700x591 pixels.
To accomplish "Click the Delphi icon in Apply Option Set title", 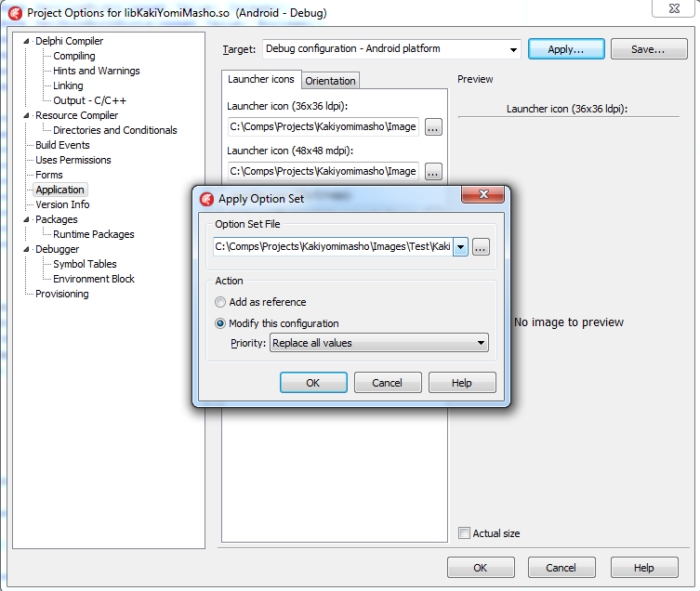I will click(x=206, y=199).
